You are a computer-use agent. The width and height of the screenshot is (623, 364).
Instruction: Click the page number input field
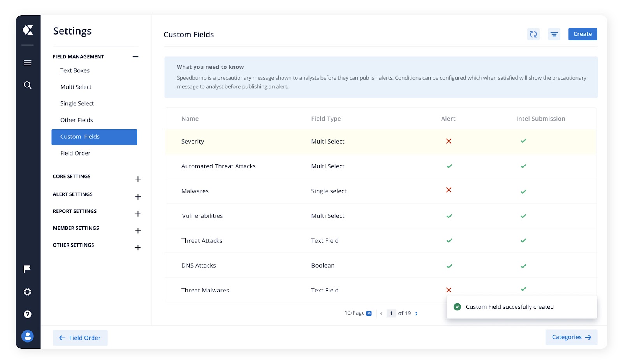click(391, 313)
